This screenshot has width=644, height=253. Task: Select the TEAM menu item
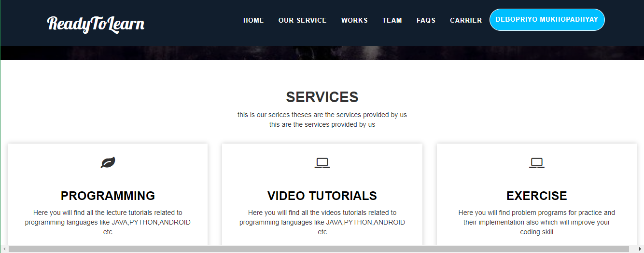[392, 20]
